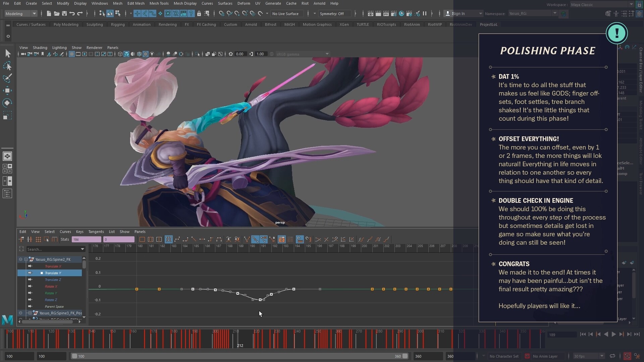
Task: Toggle select by object type mode
Action: coord(110,13)
